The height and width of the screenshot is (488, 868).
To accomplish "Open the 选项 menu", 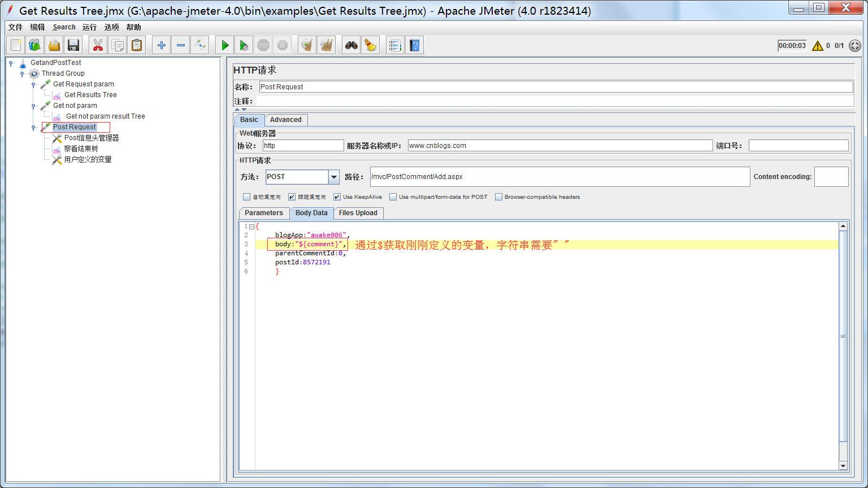I will click(x=111, y=27).
